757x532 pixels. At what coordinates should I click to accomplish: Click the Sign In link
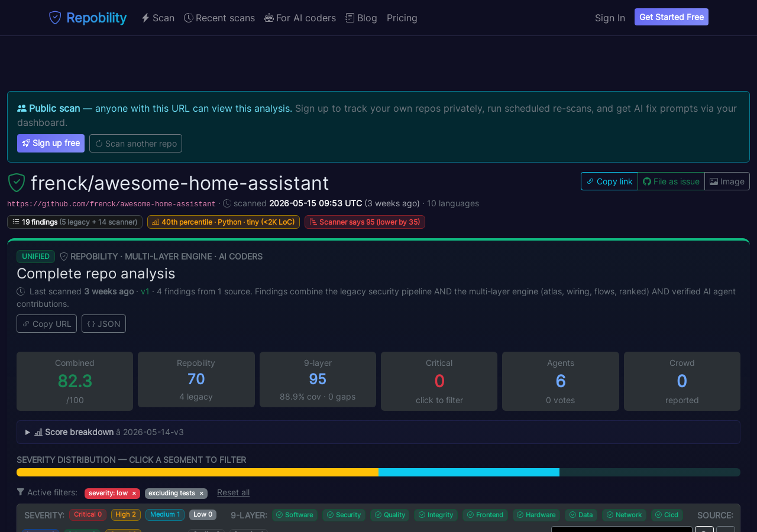[610, 18]
